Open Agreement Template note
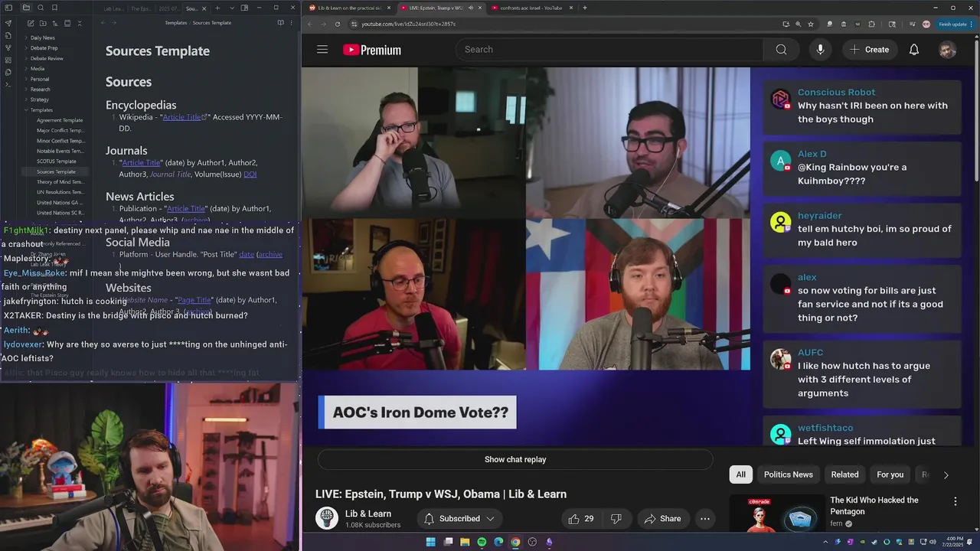 (x=60, y=120)
